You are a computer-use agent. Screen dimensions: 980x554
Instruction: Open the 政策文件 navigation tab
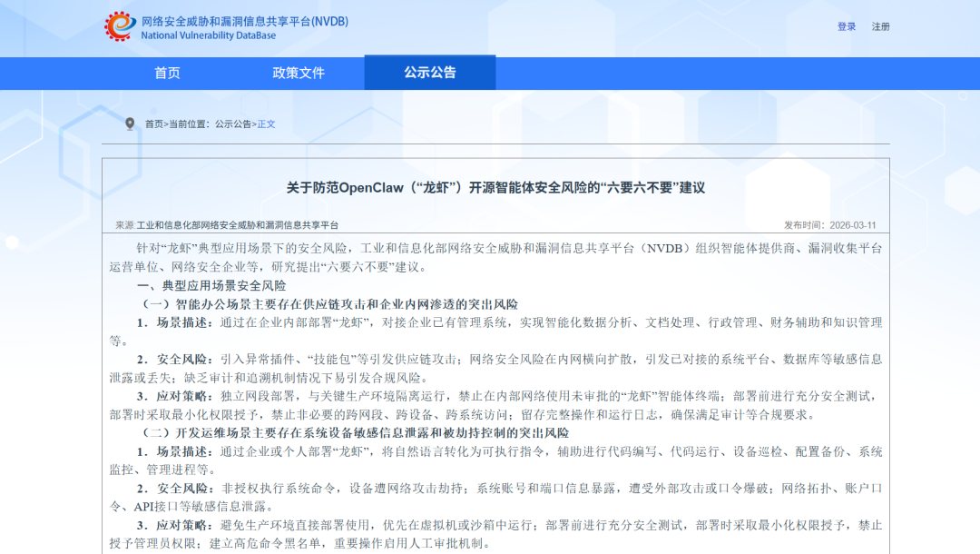(x=299, y=74)
